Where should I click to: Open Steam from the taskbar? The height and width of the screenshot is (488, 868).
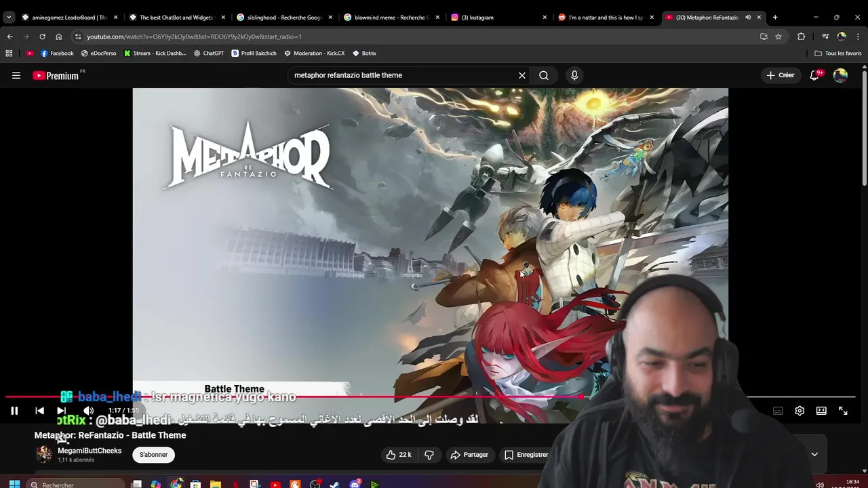[x=334, y=484]
